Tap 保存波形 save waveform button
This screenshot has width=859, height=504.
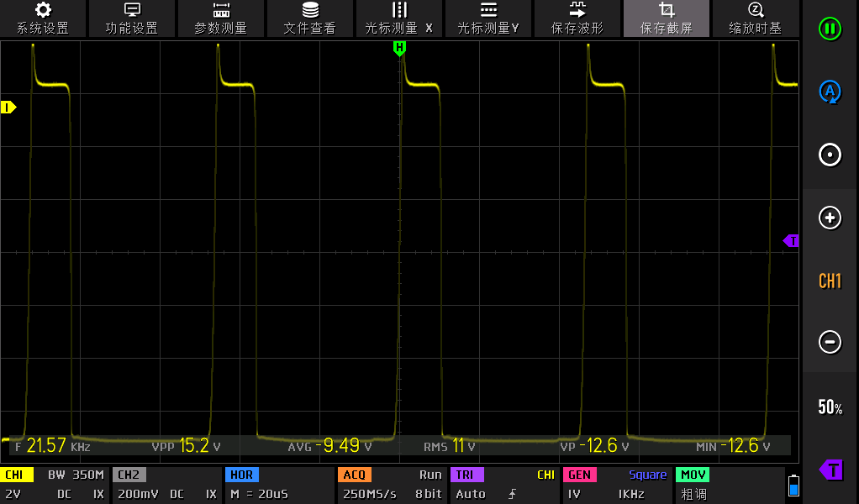point(577,18)
